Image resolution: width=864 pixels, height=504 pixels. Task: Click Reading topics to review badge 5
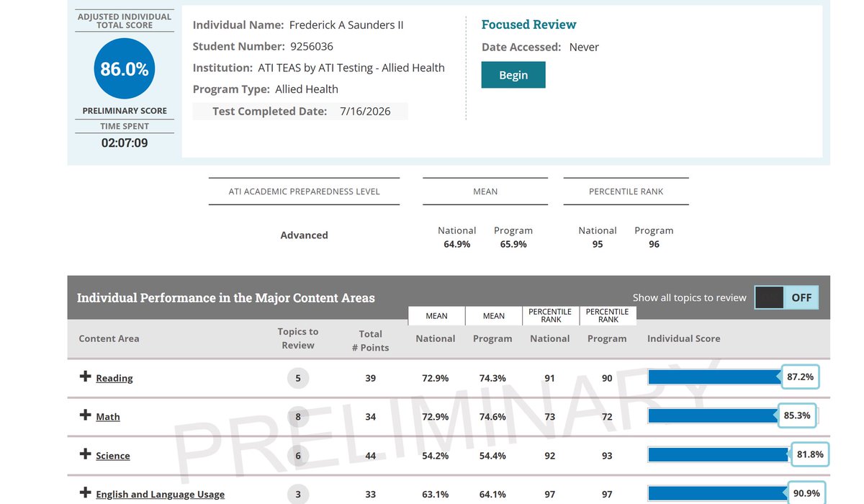pos(298,378)
